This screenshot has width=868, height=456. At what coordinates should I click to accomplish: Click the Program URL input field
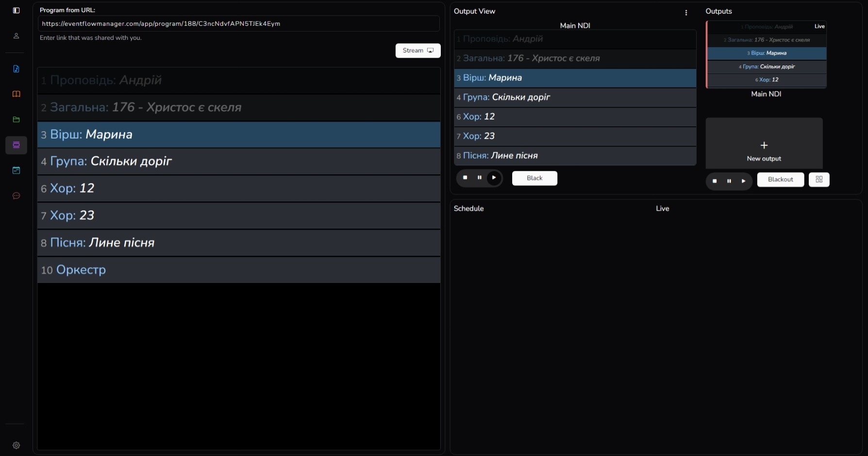point(239,23)
